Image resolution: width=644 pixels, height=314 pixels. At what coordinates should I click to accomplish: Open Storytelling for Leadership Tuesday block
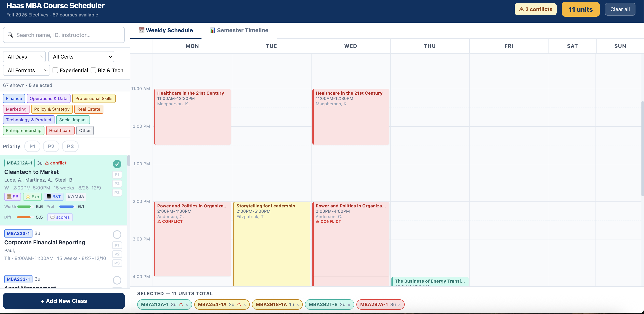pyautogui.click(x=272, y=244)
